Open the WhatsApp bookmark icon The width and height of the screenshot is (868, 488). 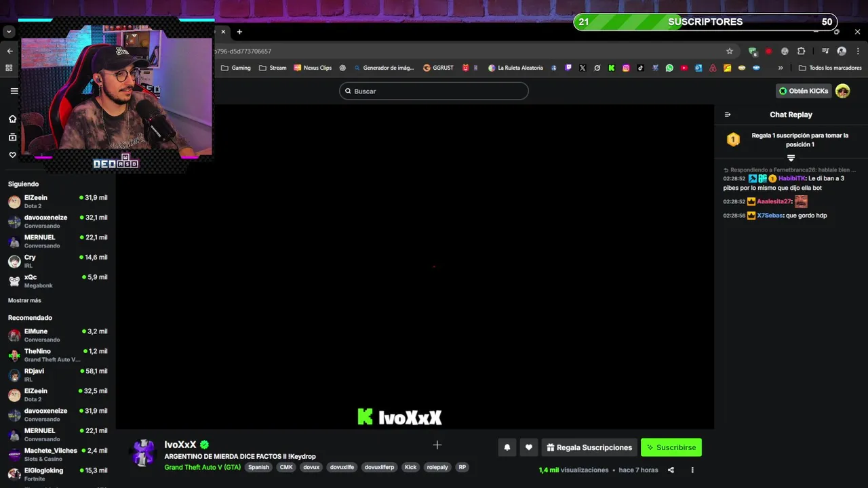[669, 68]
